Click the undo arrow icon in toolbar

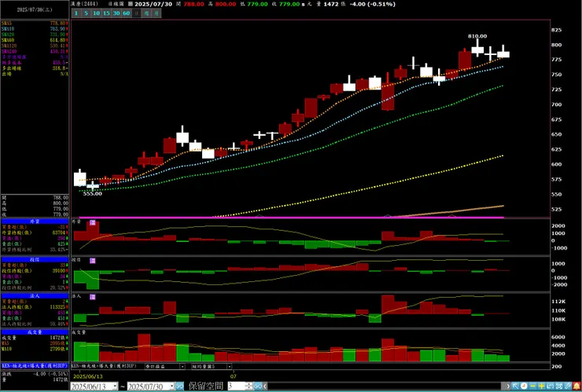(x=550, y=386)
